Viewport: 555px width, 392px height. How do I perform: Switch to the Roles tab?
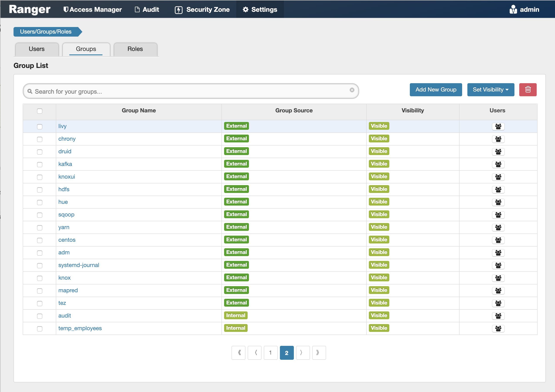click(x=135, y=49)
